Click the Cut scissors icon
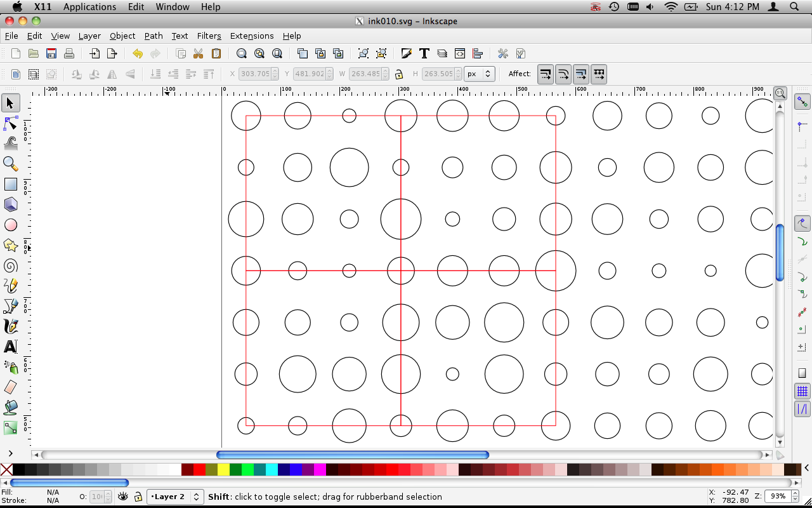Viewport: 812px width, 508px height. point(199,53)
